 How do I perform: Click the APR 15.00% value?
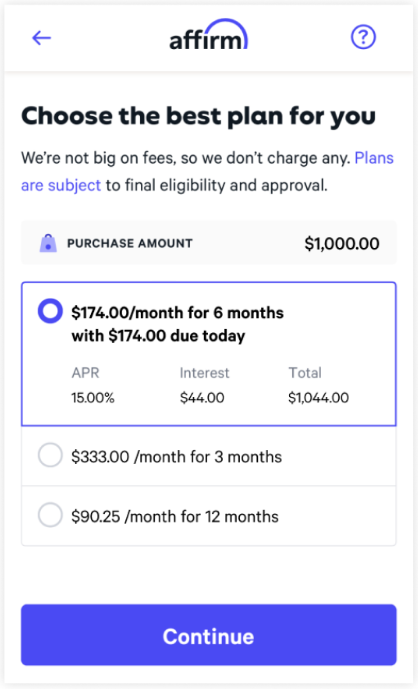[93, 398]
